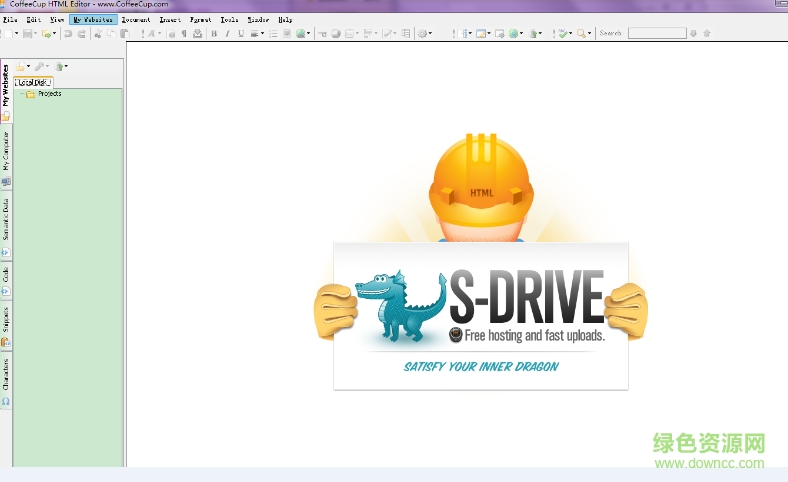This screenshot has height=482, width=788.
Task: Click the search down arrow icon
Action: point(694,33)
